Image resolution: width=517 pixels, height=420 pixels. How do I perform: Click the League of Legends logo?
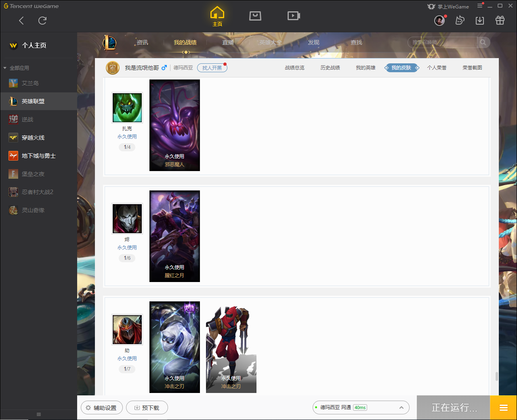(109, 42)
